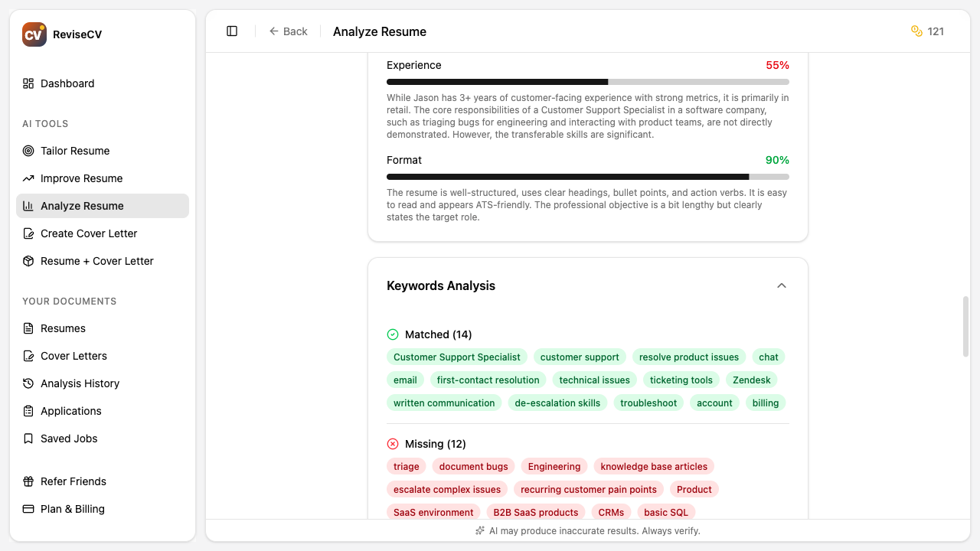Select Resume + Cover Letter tool
Image resolution: width=980 pixels, height=551 pixels.
point(95,261)
